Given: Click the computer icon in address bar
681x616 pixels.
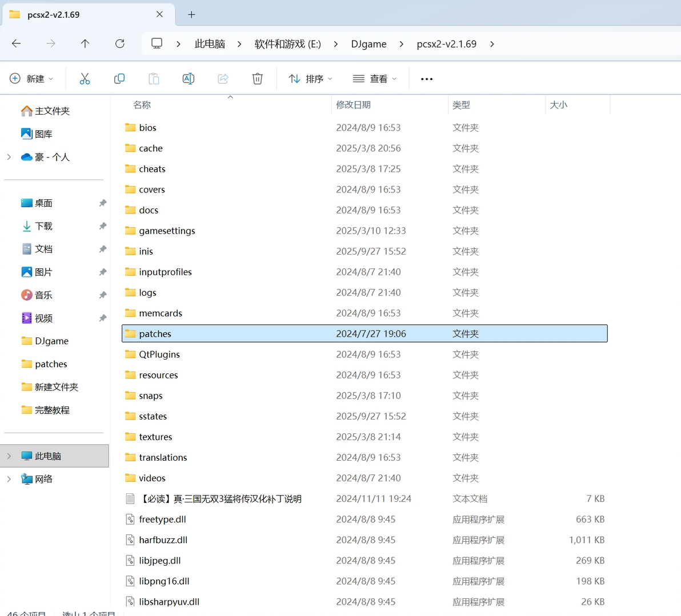Looking at the screenshot, I should pos(157,43).
